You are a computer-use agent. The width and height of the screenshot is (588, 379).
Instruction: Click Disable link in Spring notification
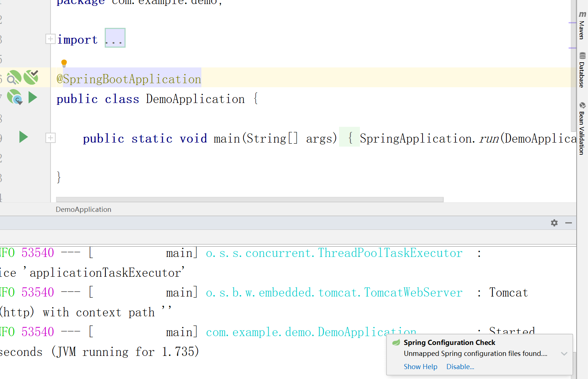460,367
